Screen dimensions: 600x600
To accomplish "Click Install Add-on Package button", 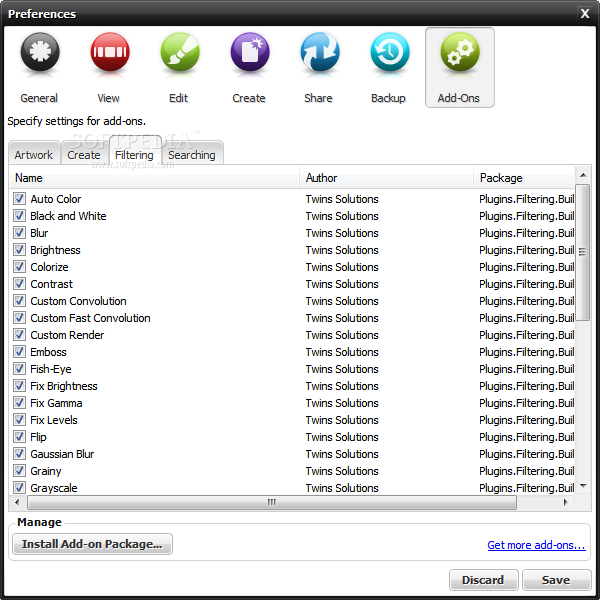I will (x=92, y=544).
